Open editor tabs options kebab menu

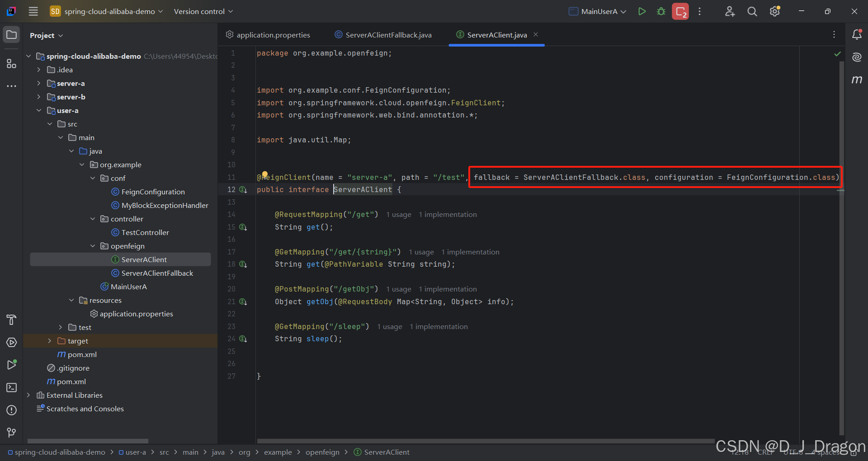pos(834,35)
